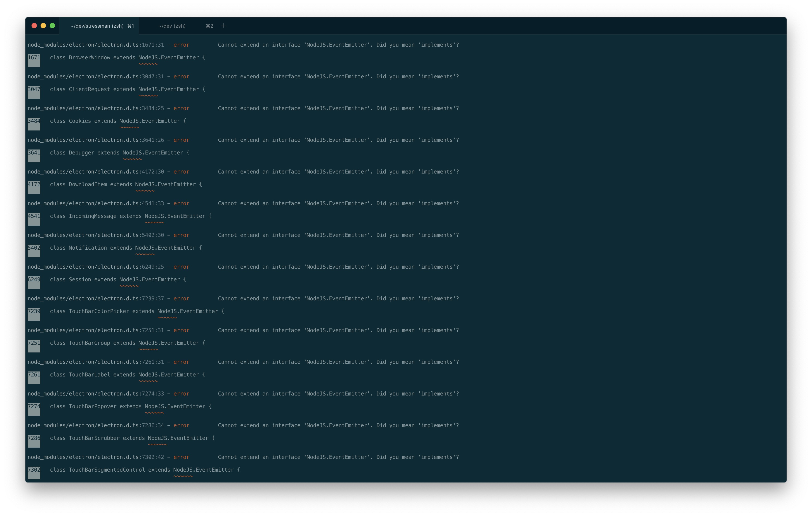Click the green full-screen traffic light button
Screen dimensions: 812x516
(x=53, y=25)
